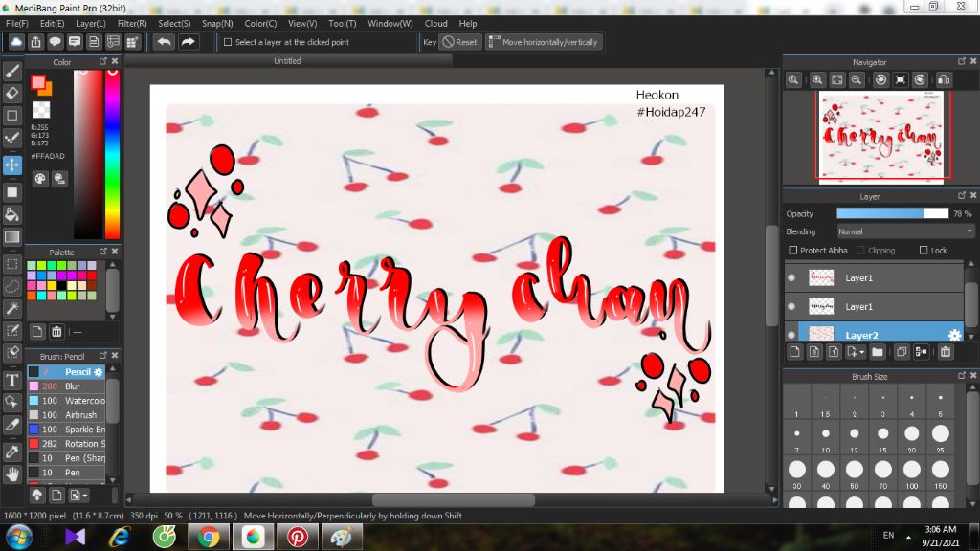This screenshot has height=551, width=980.
Task: Zoom in using Navigator magnifier plus
Action: pyautogui.click(x=817, y=80)
